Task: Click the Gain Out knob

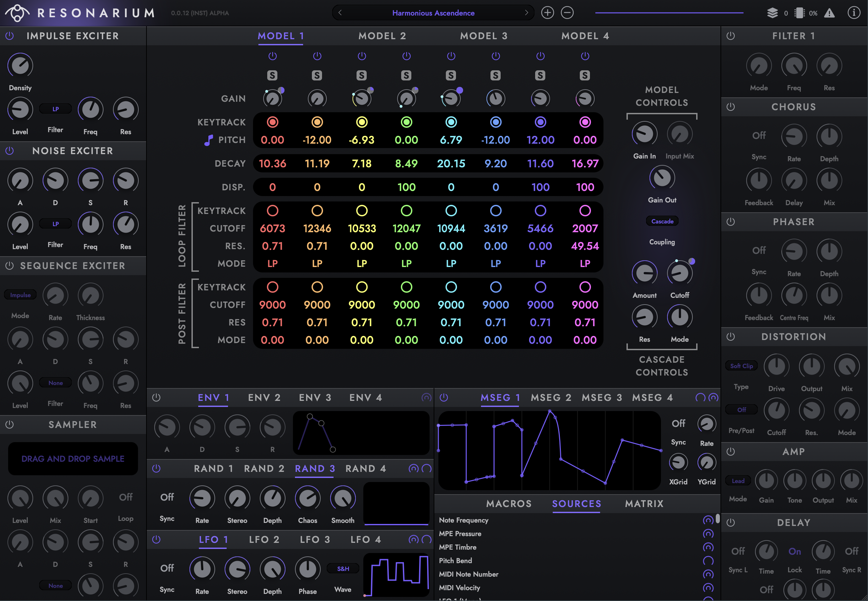Action: point(662,178)
